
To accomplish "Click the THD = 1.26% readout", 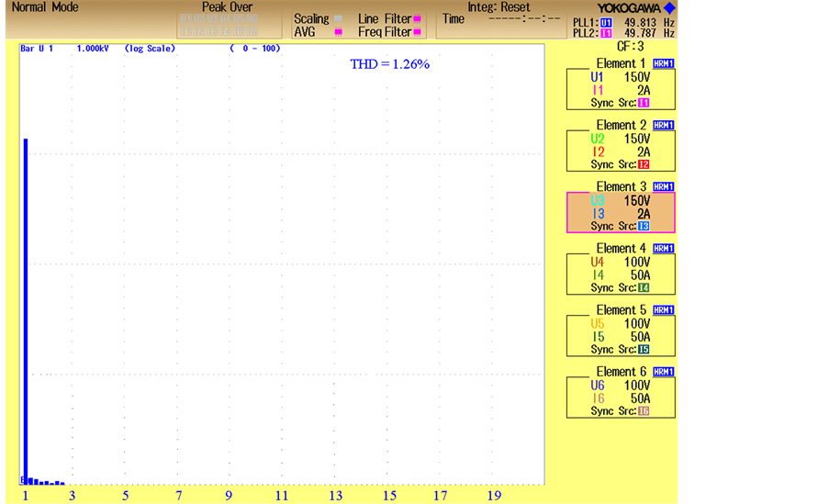I will pyautogui.click(x=390, y=64).
